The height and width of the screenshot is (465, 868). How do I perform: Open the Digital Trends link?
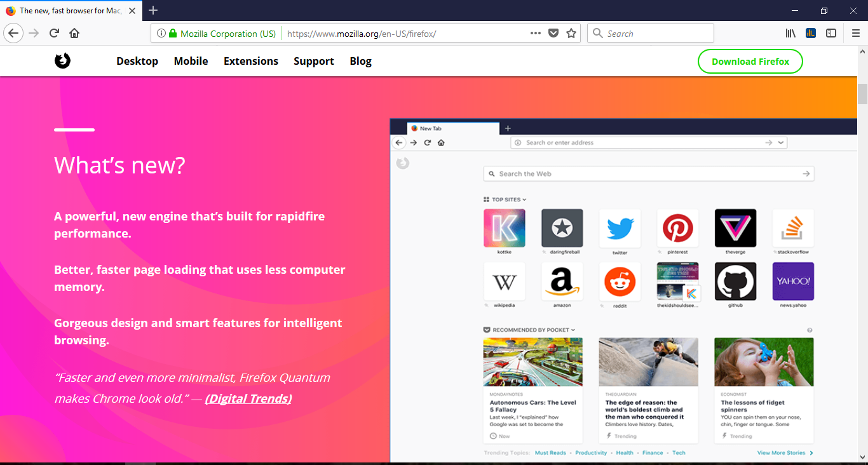tap(248, 398)
